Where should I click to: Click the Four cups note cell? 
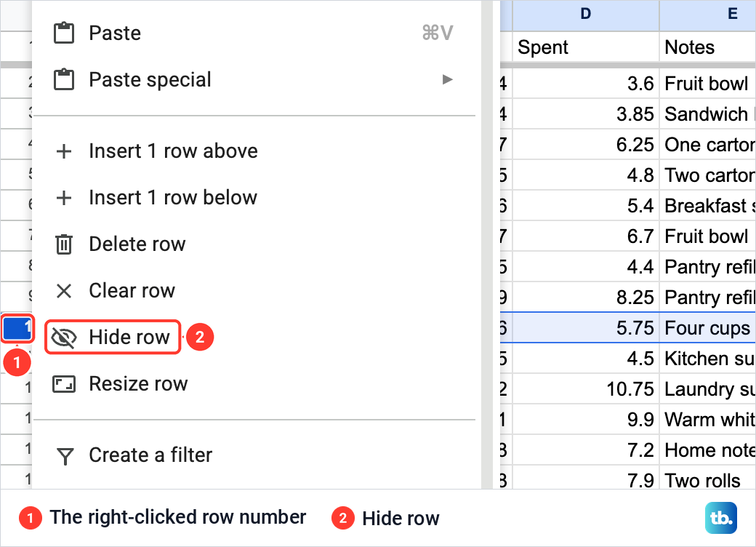(x=707, y=327)
